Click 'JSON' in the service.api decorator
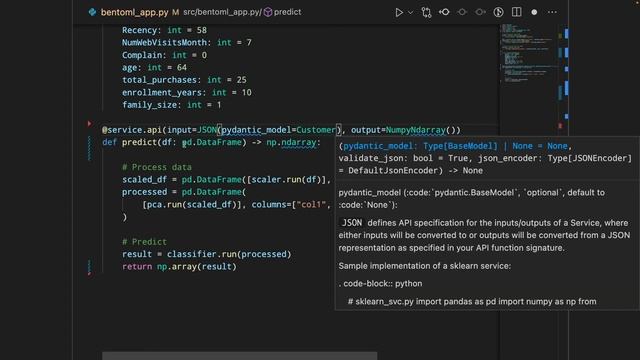Image resolution: width=640 pixels, height=360 pixels. click(x=207, y=130)
